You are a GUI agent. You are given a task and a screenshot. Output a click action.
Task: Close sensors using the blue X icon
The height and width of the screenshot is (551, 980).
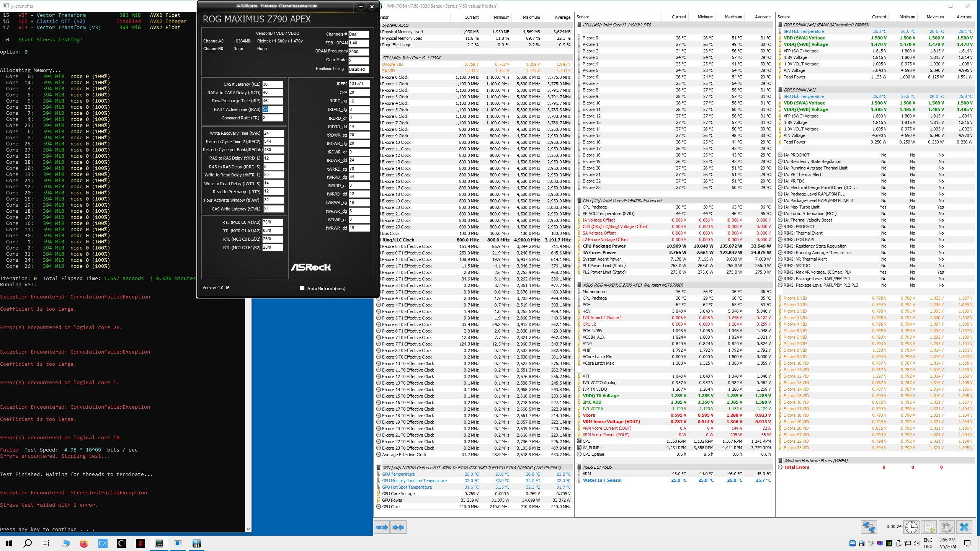(964, 527)
